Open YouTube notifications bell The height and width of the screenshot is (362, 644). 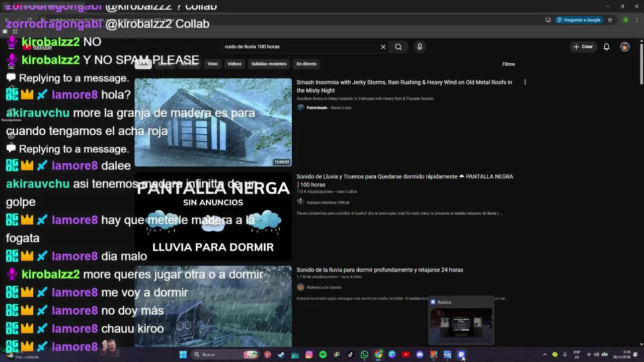tap(606, 47)
